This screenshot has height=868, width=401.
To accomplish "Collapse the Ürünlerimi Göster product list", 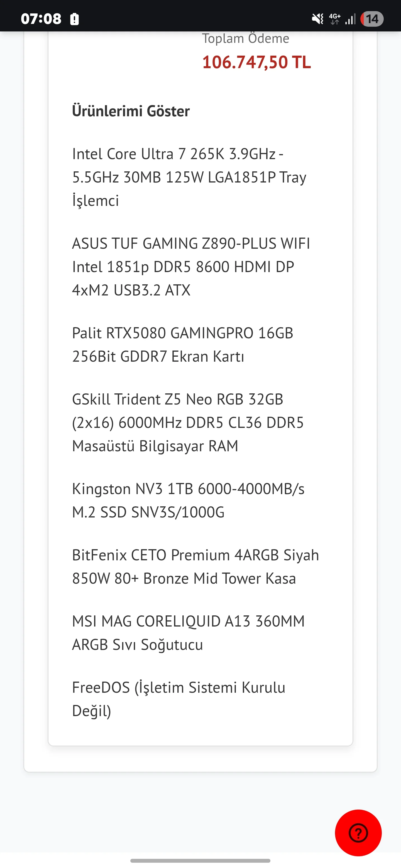I will [131, 111].
